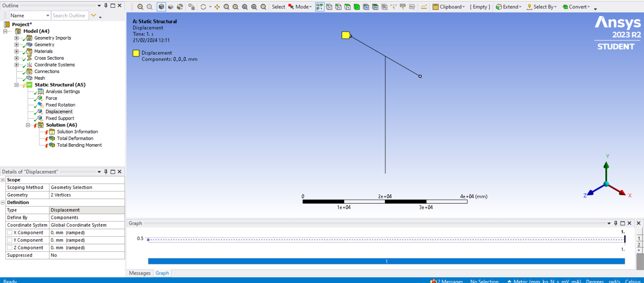
Task: Activate the Coordinate (X,Y,Z) pick icon
Action: pos(393,7)
